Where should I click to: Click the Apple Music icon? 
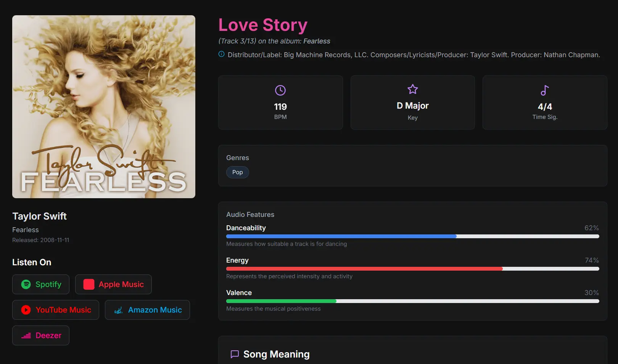[88, 284]
